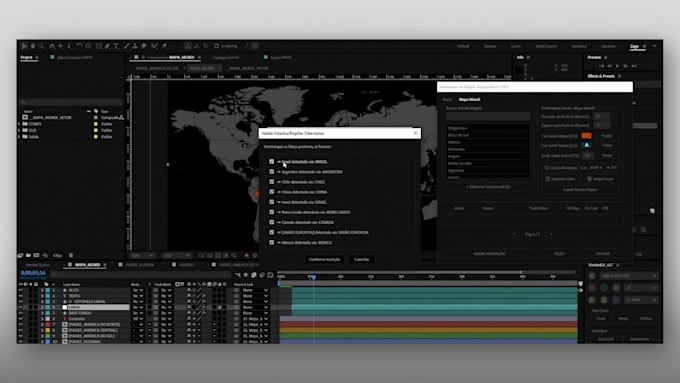Screen dimensions: 680x383
Task: Enable the Snapping checkbox in toolbar
Action: (216, 46)
